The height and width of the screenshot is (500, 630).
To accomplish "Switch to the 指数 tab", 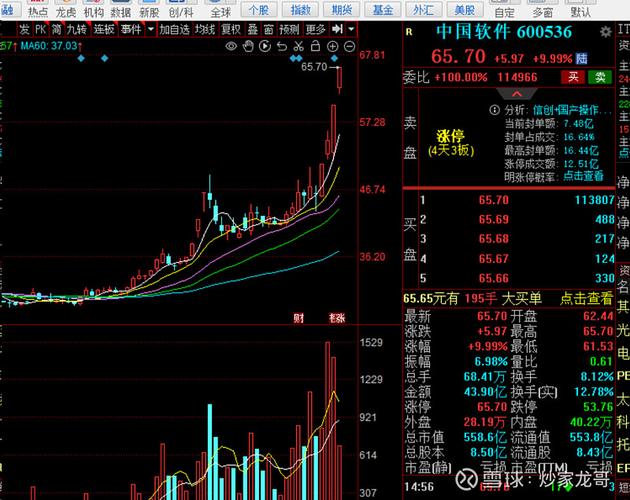I will [300, 10].
